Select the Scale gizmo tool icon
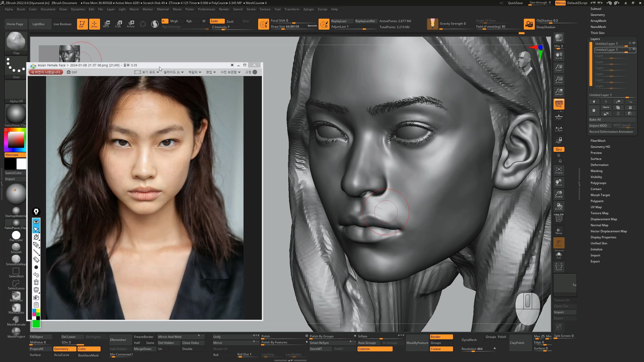The image size is (644, 362). click(118, 24)
